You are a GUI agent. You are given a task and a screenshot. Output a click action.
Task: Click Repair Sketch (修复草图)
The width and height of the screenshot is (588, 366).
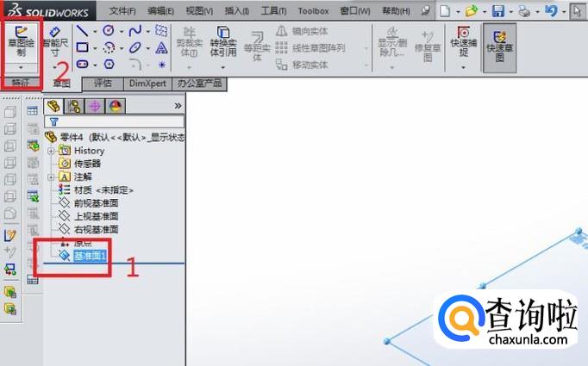pyautogui.click(x=428, y=47)
